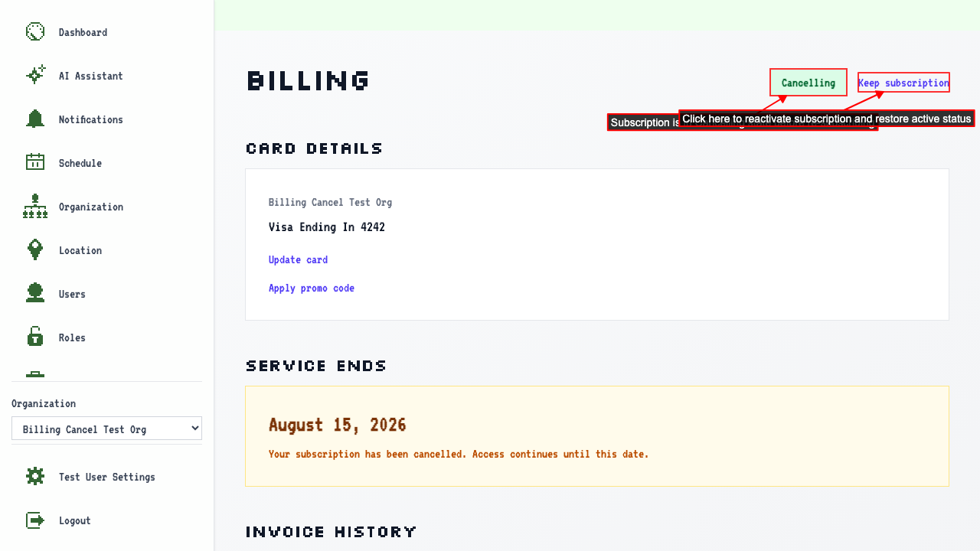
Task: Click the Cancelling status badge
Action: [808, 83]
